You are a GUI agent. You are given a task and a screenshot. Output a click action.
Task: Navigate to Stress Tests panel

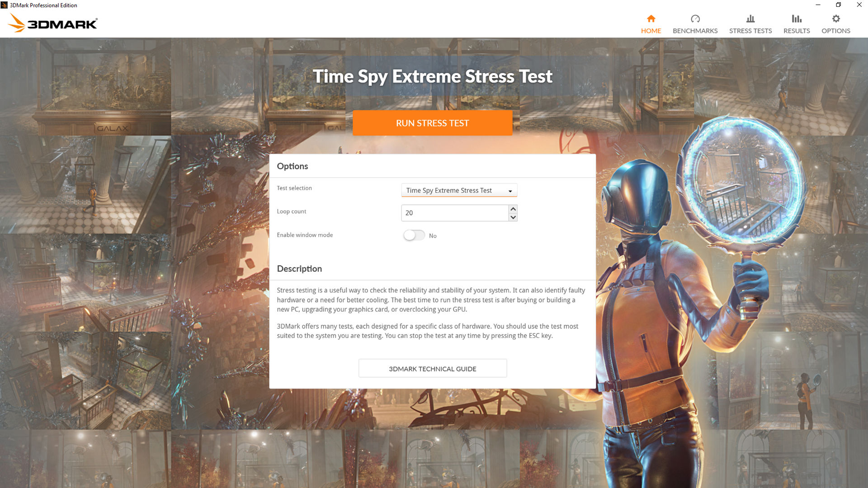(750, 24)
